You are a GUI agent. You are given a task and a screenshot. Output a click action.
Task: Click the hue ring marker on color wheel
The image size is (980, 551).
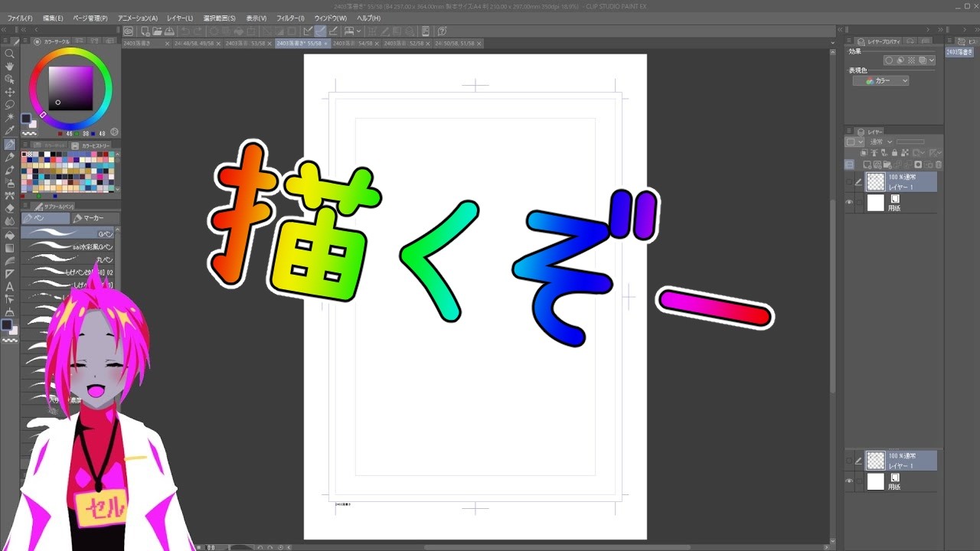pos(43,115)
